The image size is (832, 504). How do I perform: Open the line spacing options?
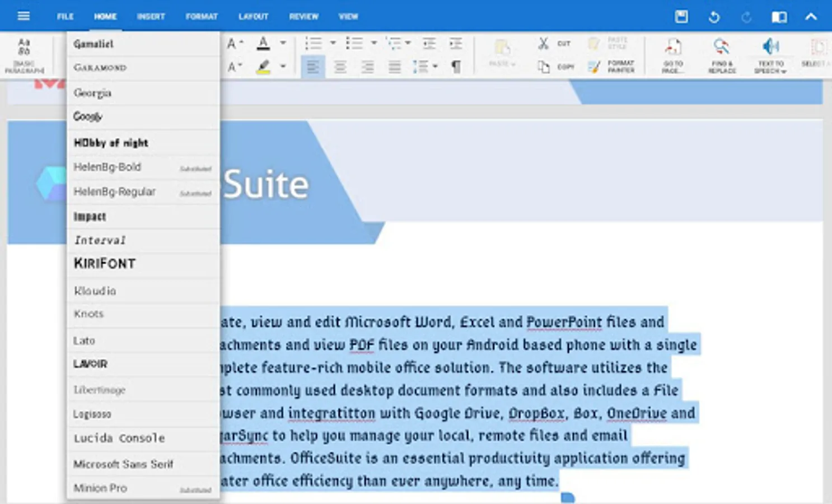424,67
